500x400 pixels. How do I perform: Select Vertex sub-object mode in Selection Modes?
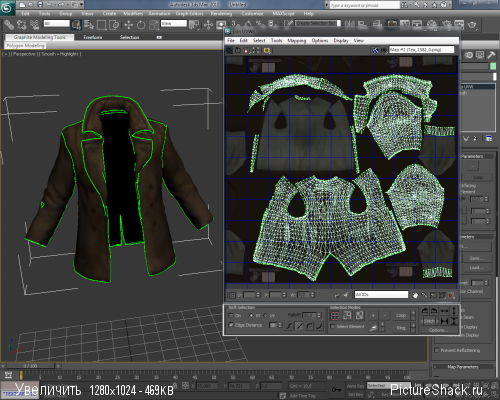click(x=335, y=315)
